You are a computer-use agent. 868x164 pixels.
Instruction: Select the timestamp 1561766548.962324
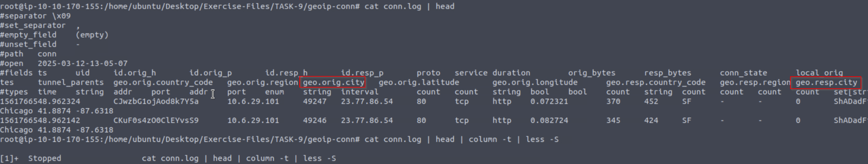pos(40,101)
